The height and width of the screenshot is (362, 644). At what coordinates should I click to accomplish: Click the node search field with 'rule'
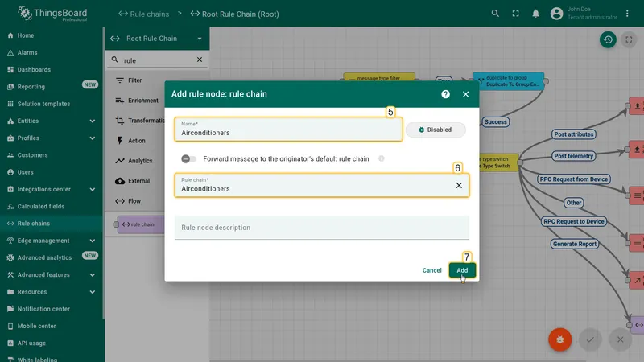click(x=157, y=60)
